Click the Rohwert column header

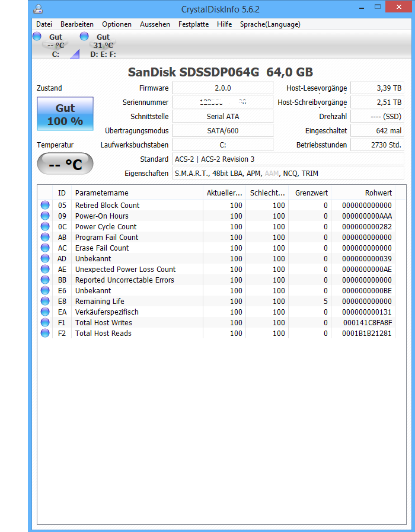(x=363, y=193)
